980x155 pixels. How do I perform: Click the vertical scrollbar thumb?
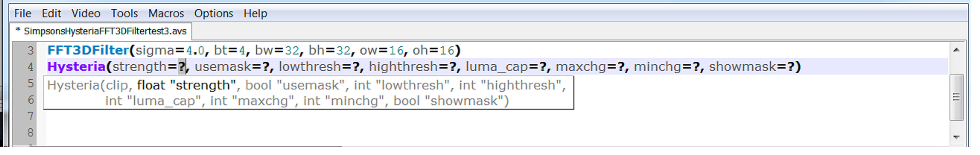[956, 97]
